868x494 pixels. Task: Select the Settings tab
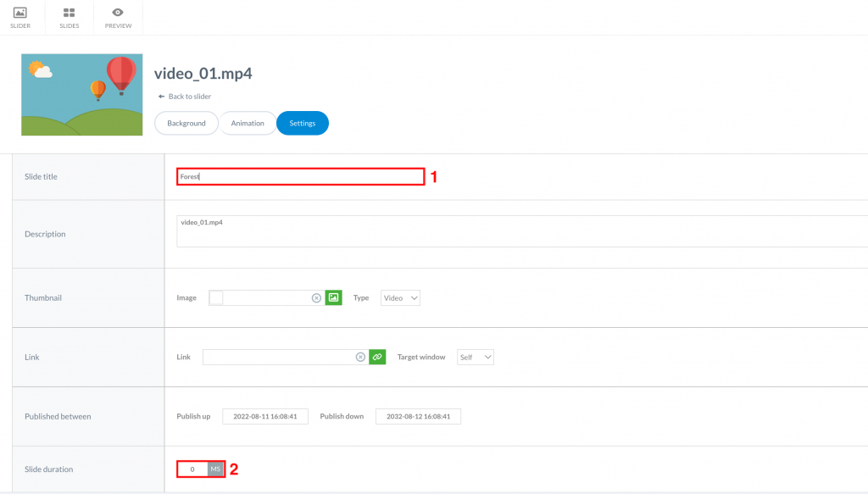(303, 123)
